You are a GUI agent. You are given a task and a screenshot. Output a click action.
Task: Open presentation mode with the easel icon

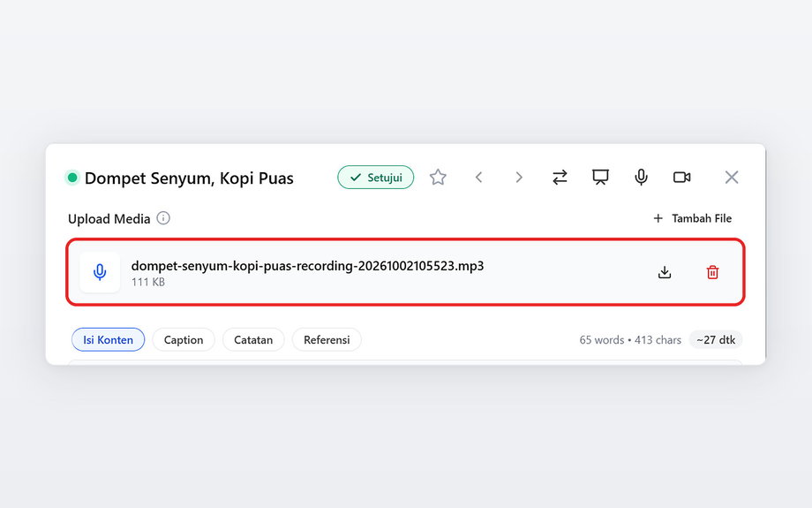pos(600,178)
